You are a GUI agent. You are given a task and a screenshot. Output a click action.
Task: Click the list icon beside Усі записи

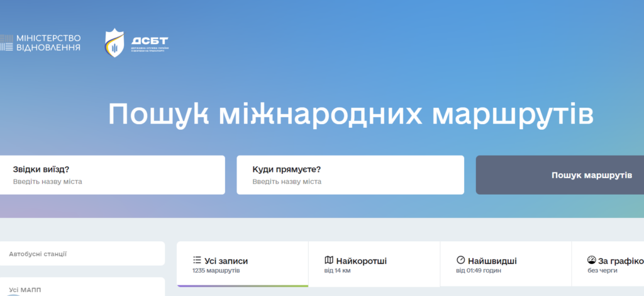(197, 260)
